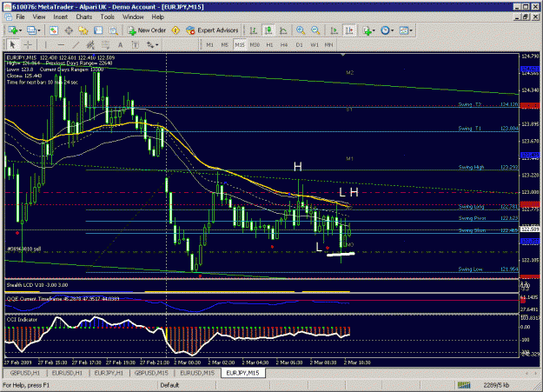Select the Crosshair cursor tool
This screenshot has height=392, width=543.
click(x=27, y=44)
